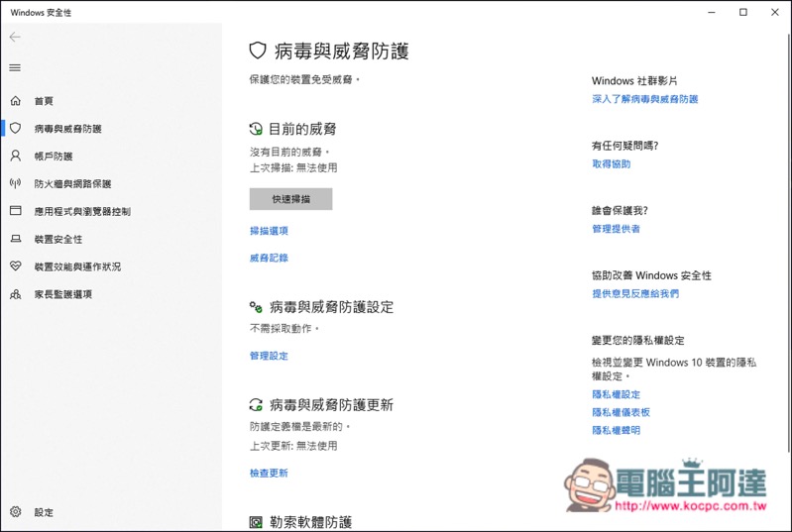Open 家長監護選項
The height and width of the screenshot is (532, 792).
(x=63, y=294)
